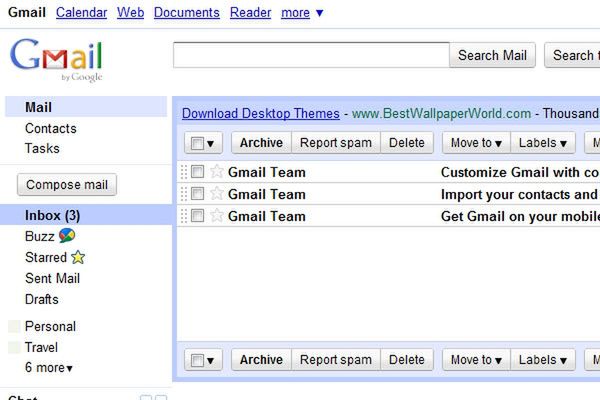
Task: Toggle the select-all checkbox in bottom toolbar
Action: [x=197, y=360]
